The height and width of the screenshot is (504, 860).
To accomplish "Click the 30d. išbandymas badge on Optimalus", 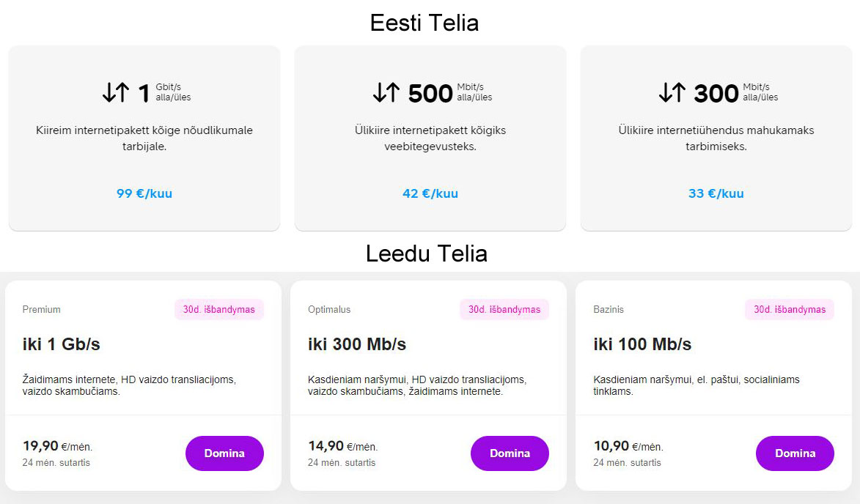I will 504,310.
